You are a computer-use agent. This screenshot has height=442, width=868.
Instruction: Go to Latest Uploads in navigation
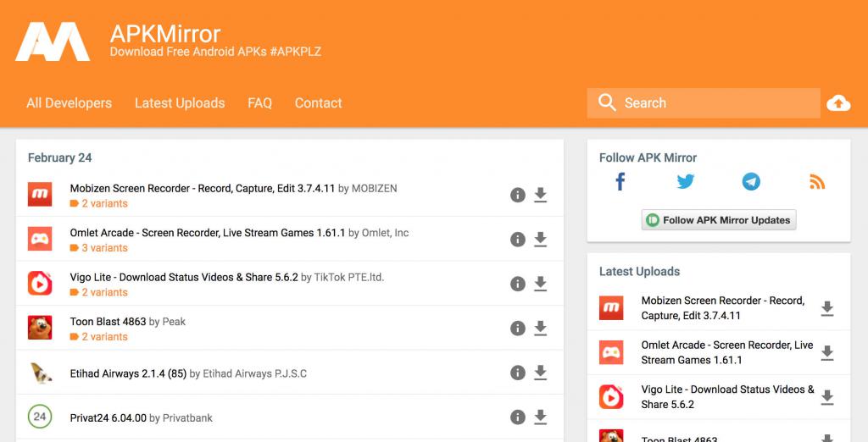[180, 103]
